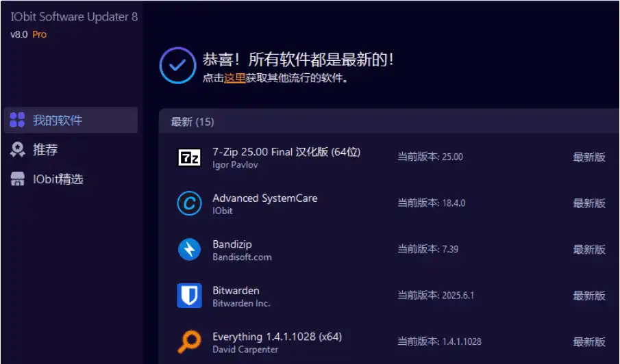Open the 推荐 sidebar section
Screen dimensions: 620x364
click(45, 150)
